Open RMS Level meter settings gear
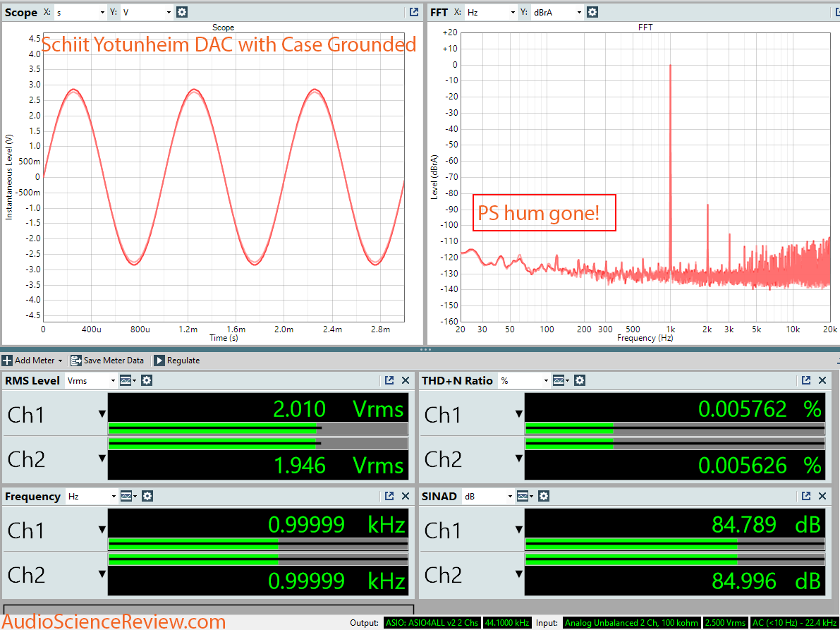This screenshot has height=630, width=840. [x=147, y=380]
